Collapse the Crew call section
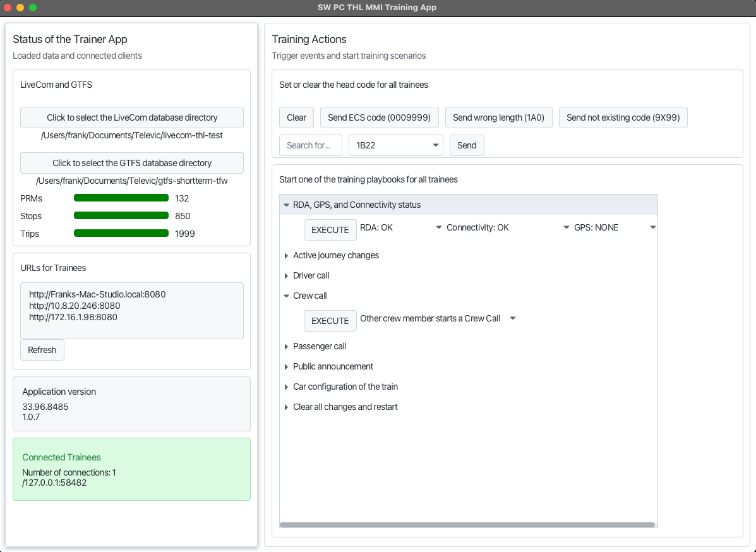Screen dimensions: 756x552 [286, 296]
